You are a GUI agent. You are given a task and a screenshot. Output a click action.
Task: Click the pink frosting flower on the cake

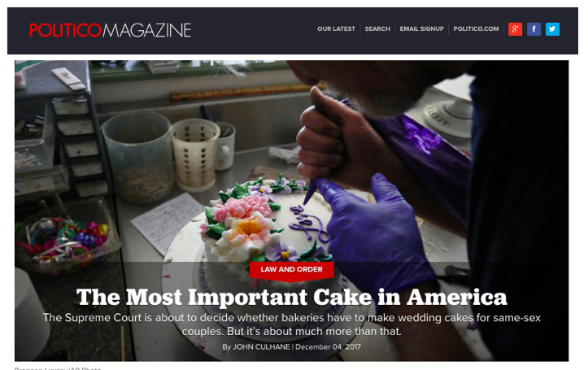pos(242,208)
